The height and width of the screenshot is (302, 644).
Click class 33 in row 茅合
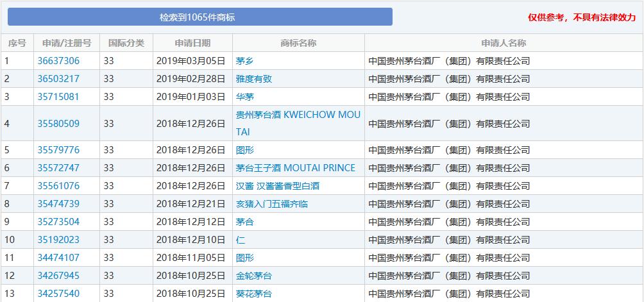click(108, 222)
